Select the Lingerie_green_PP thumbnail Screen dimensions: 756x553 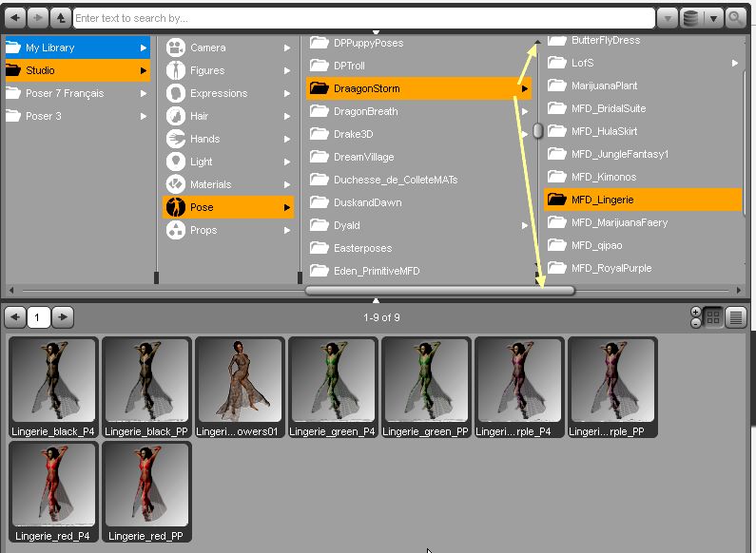tap(426, 388)
